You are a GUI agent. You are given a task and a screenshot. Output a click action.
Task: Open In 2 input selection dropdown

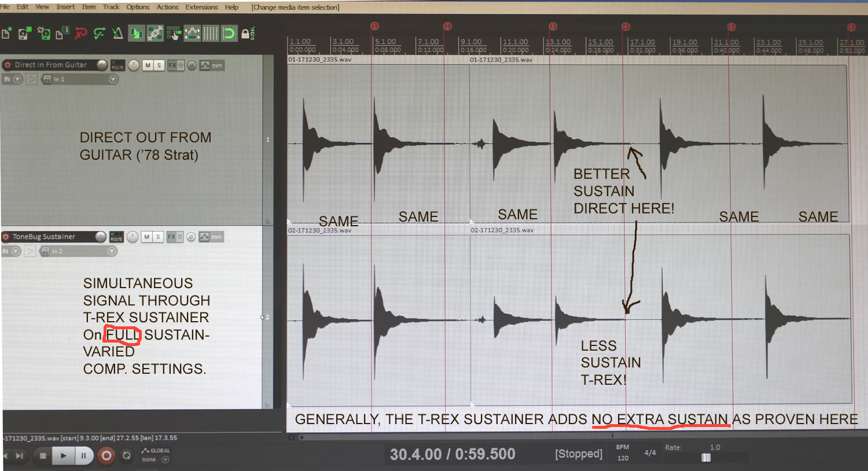click(112, 251)
